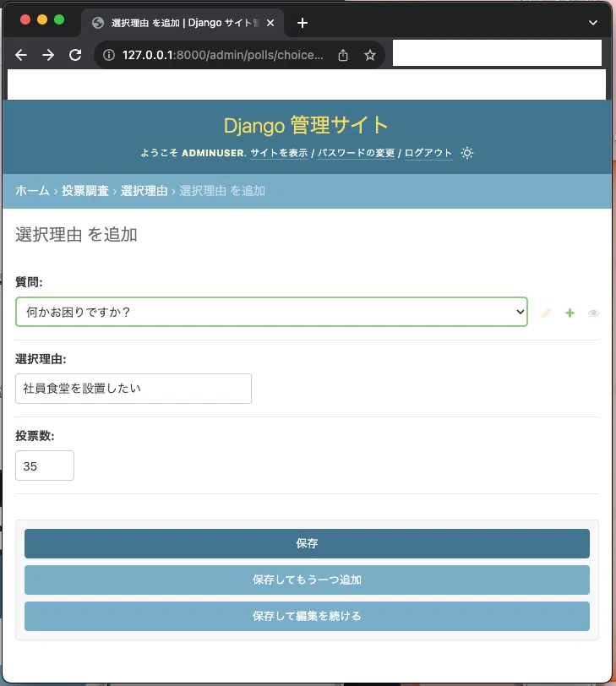The width and height of the screenshot is (616, 686).
Task: Edit selected 質問 with pencil icon
Action: click(546, 313)
